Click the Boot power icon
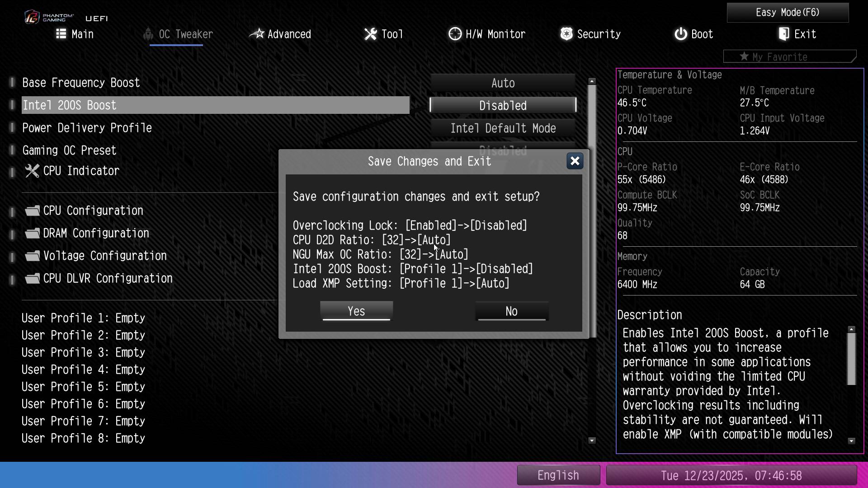The height and width of the screenshot is (488, 868). coord(681,34)
